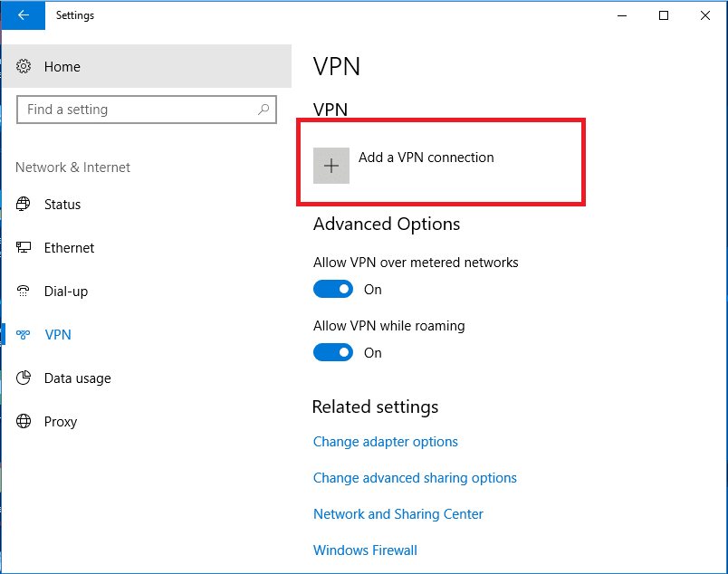Viewport: 728px width, 574px height.
Task: Click the plus icon to add VPN
Action: [331, 166]
